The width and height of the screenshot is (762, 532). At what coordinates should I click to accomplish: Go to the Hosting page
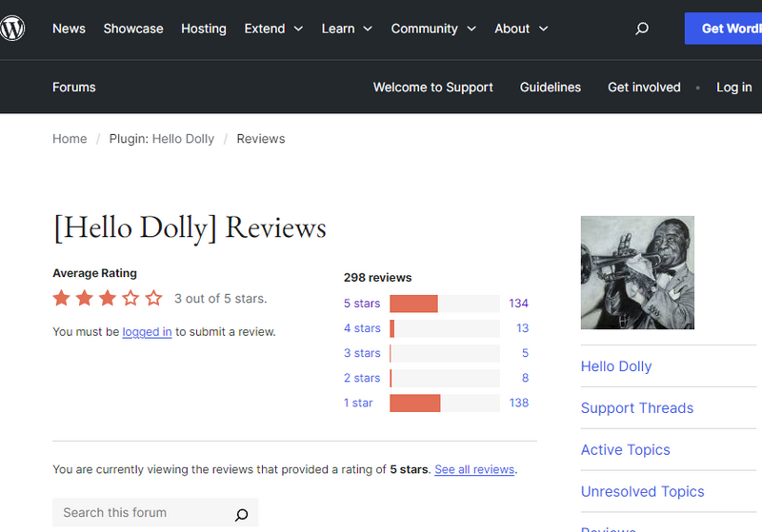click(204, 29)
